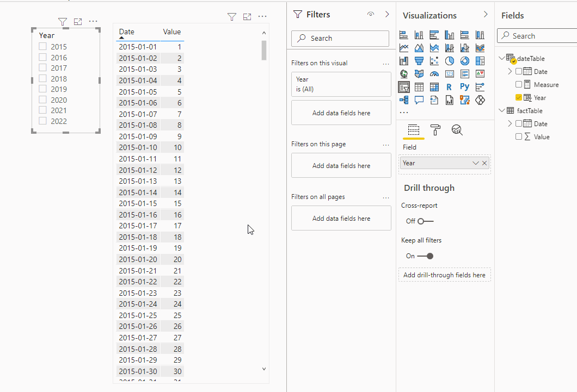The image size is (577, 392).
Task: Select the Waterfall chart visual
Action: pos(404,61)
